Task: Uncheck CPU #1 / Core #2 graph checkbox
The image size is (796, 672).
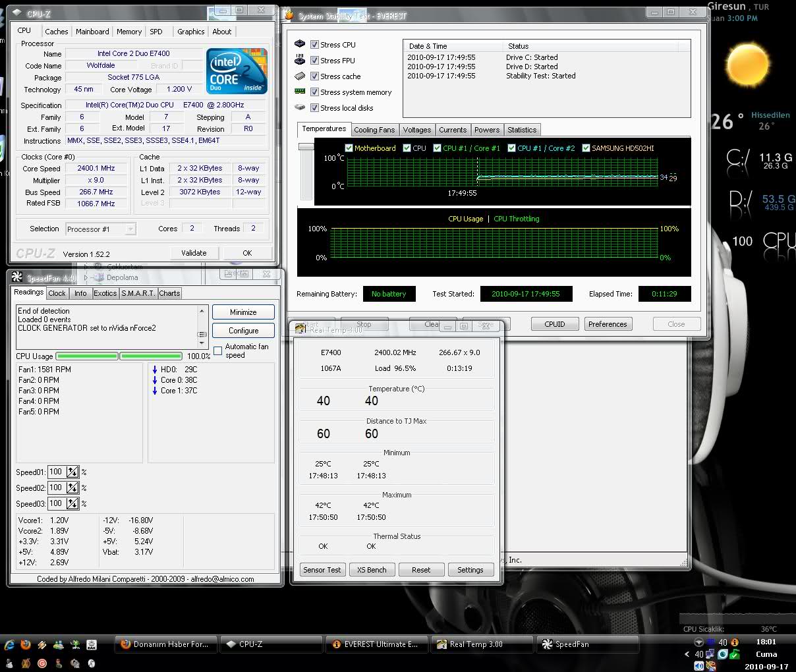Action: [512, 148]
